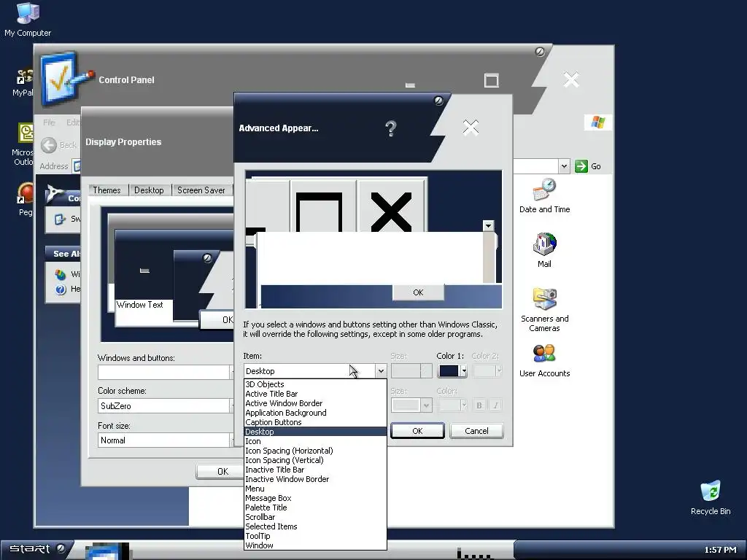Open the Font size Normal combo box

166,440
